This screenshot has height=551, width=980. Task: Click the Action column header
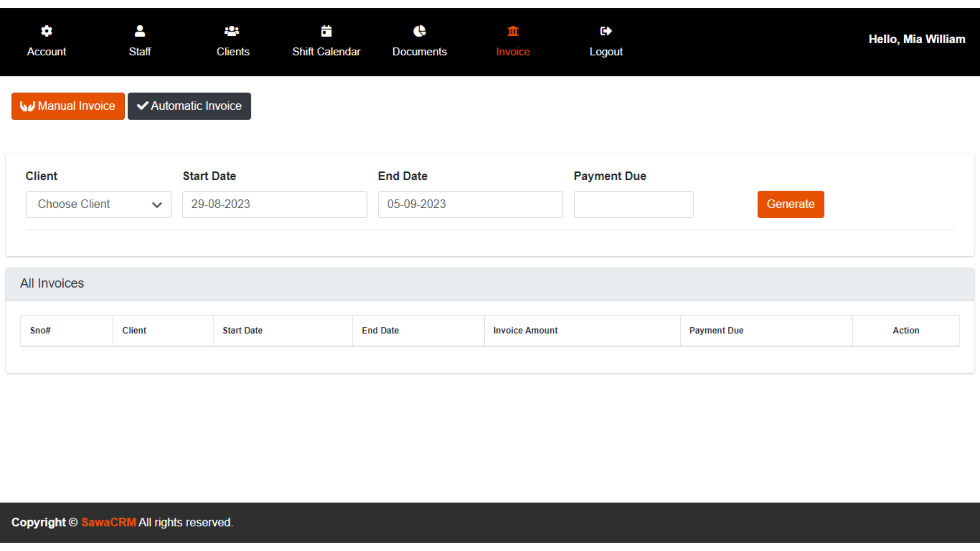pyautogui.click(x=906, y=331)
